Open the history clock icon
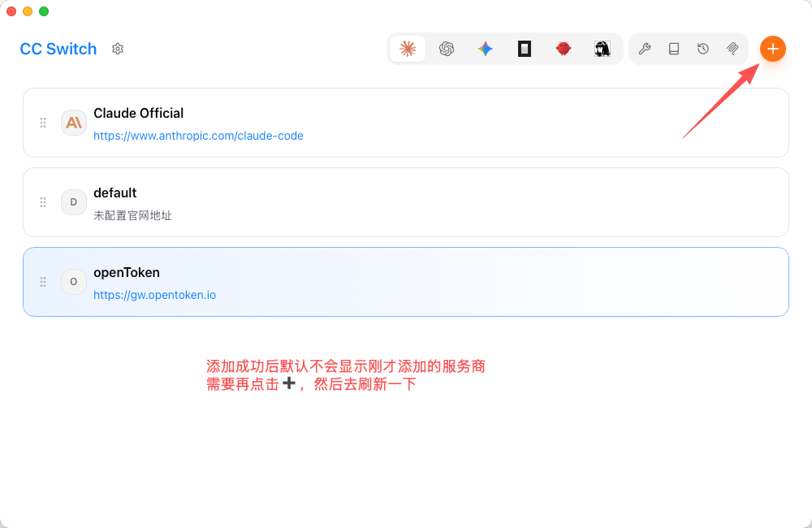The height and width of the screenshot is (528, 812). 702,49
